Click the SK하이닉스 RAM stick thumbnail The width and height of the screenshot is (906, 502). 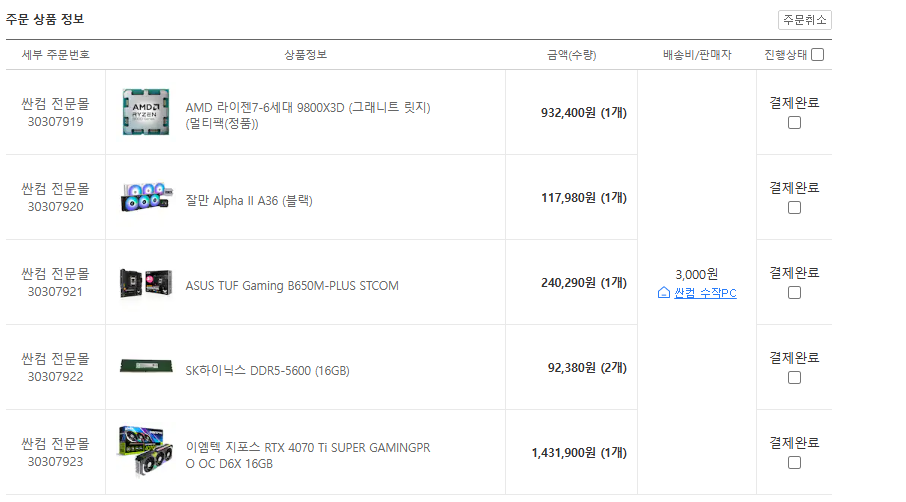[x=146, y=366]
